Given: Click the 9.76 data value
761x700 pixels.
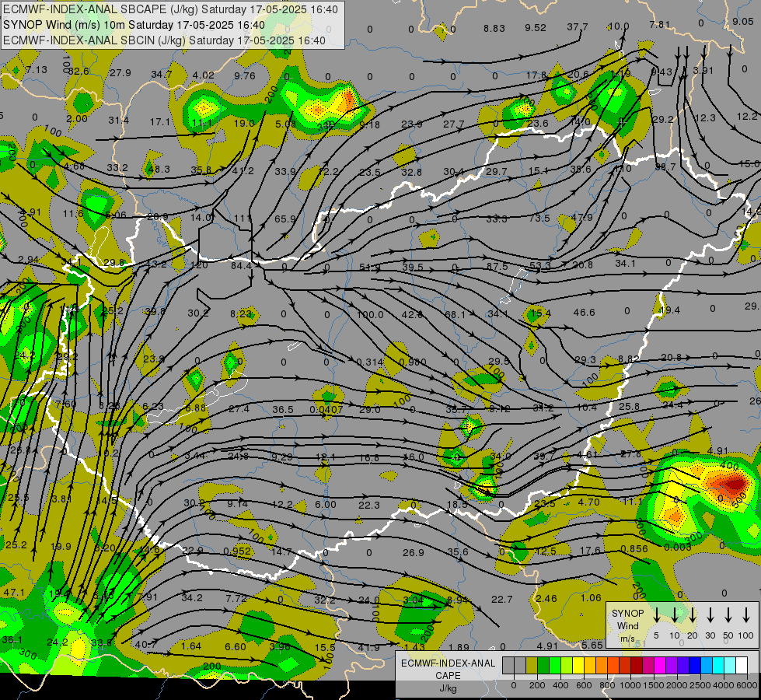Looking at the screenshot, I should point(245,75).
